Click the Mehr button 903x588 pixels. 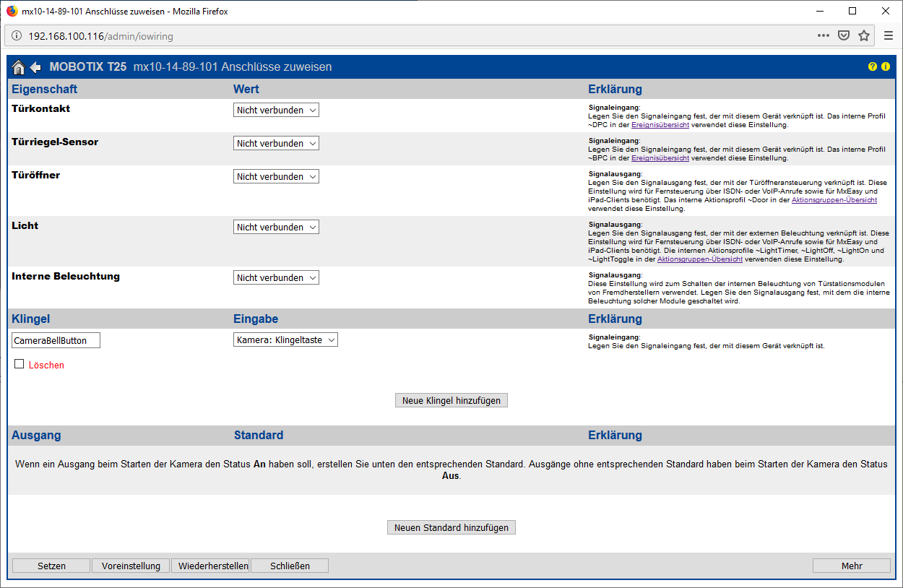tap(852, 566)
